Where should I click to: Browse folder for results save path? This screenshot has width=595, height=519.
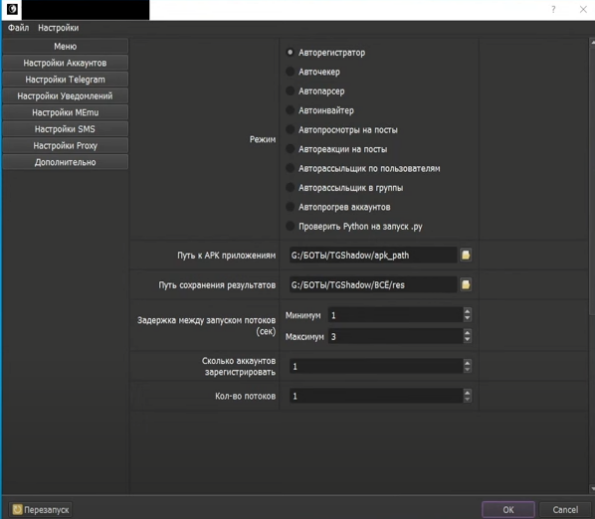(466, 285)
